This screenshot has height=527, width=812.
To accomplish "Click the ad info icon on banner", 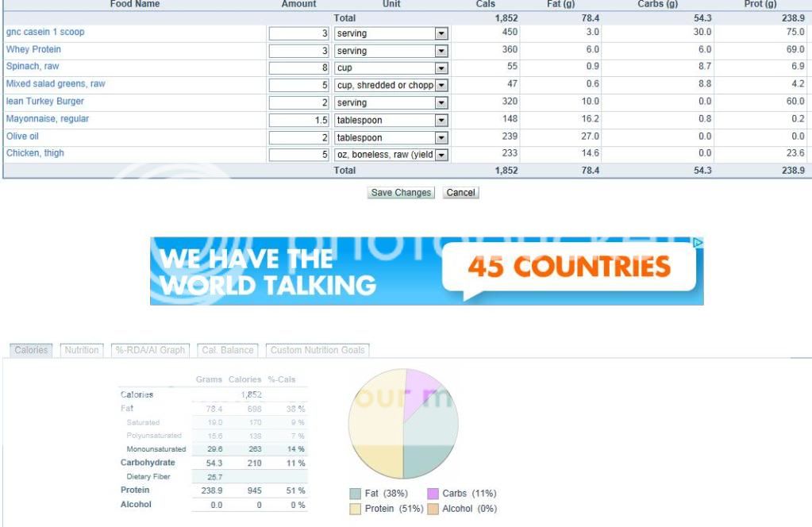I will tap(698, 243).
